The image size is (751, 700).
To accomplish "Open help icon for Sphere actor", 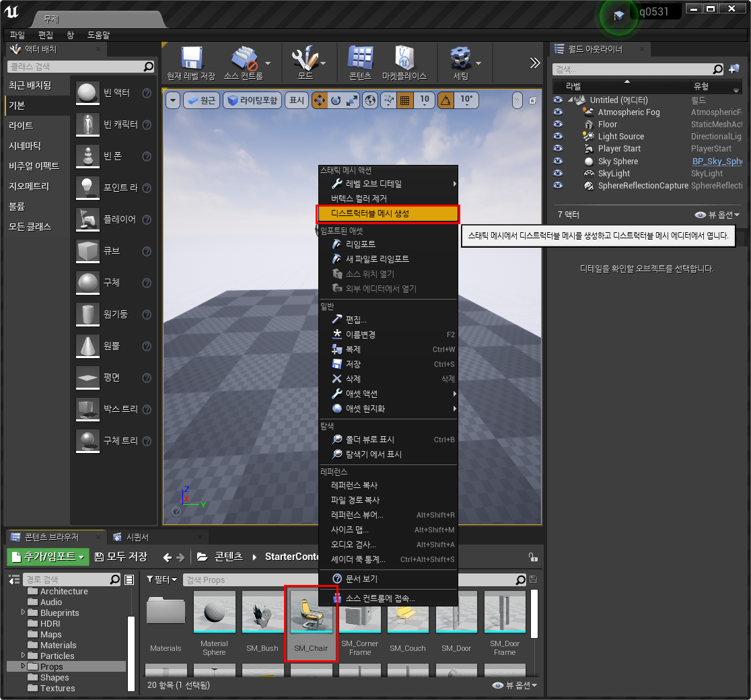I will click(x=147, y=283).
